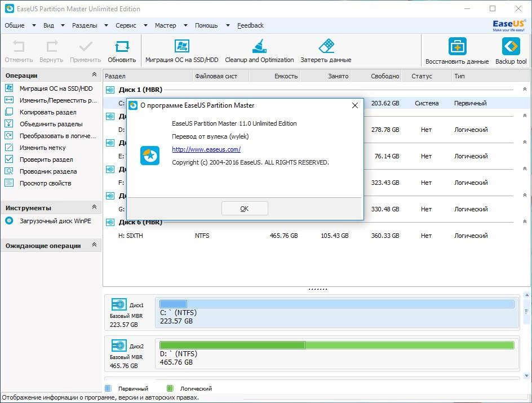Screen dimensions: 532x403
Task: Choose Изменить/Переместить раздел operation
Action: (x=58, y=100)
